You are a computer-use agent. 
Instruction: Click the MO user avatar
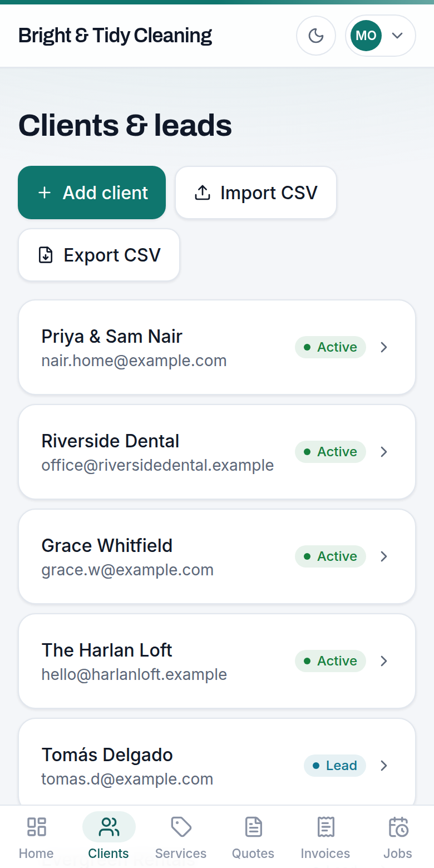(x=366, y=36)
